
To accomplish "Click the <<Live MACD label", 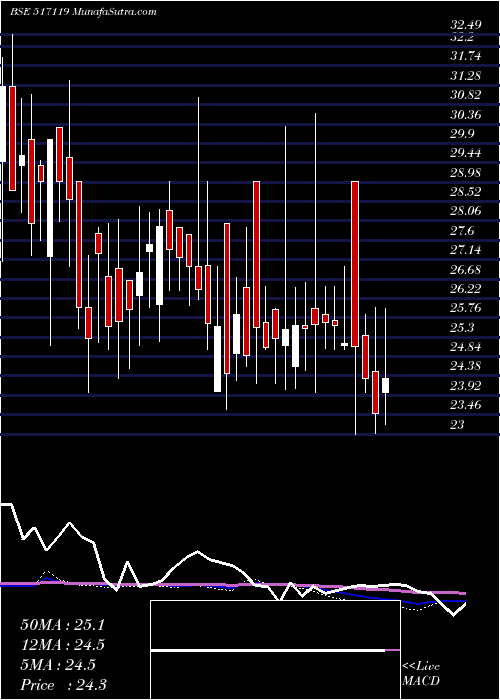I will [421, 674].
